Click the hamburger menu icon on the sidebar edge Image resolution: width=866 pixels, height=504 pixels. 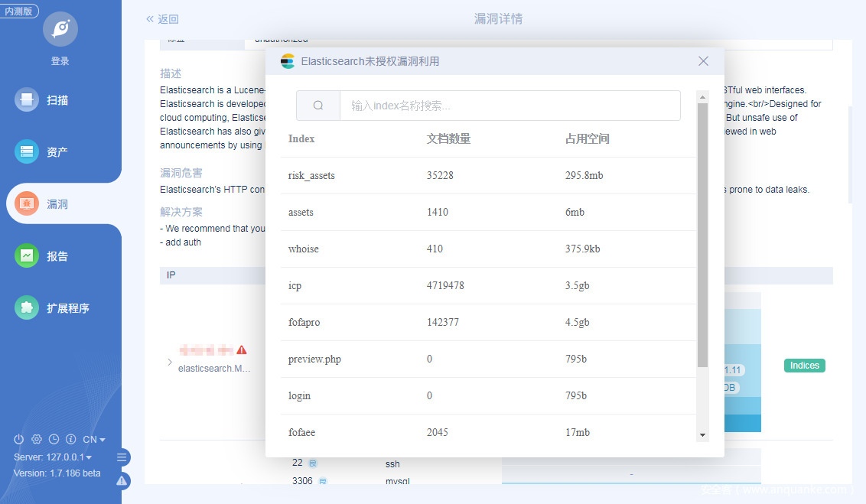pyautogui.click(x=122, y=457)
